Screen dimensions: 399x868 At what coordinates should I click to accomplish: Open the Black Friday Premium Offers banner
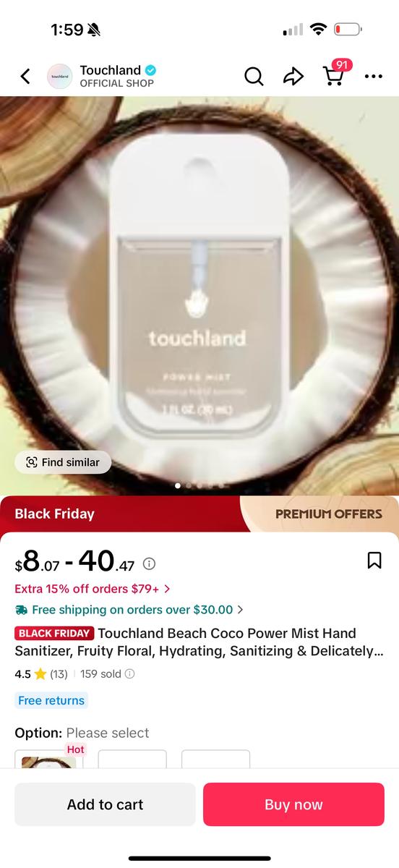click(199, 514)
